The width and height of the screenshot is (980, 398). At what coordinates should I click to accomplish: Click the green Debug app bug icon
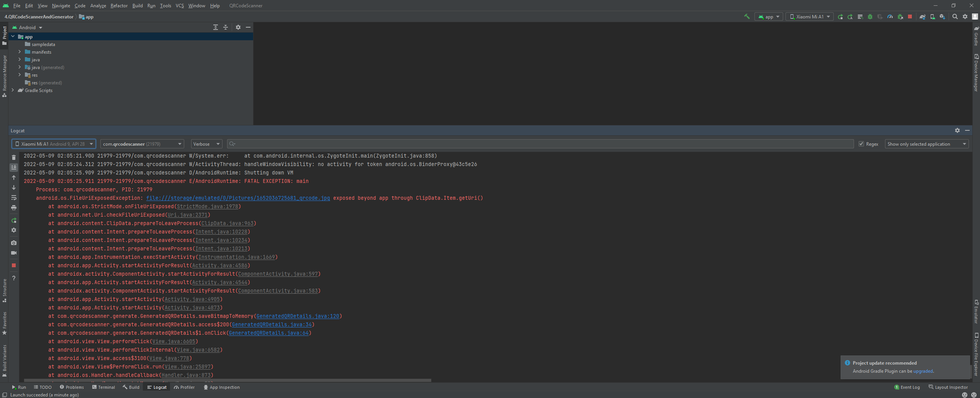870,16
